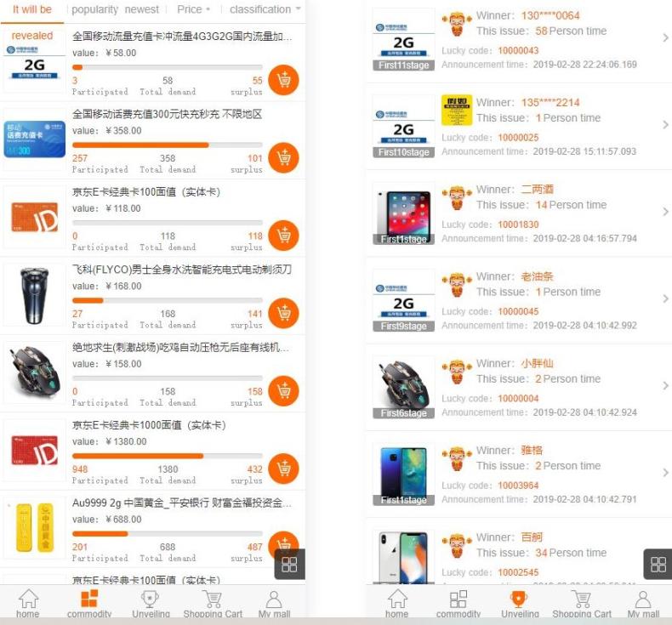Open My mall in right bottom bar
This screenshot has width=672, height=625.
[643, 603]
